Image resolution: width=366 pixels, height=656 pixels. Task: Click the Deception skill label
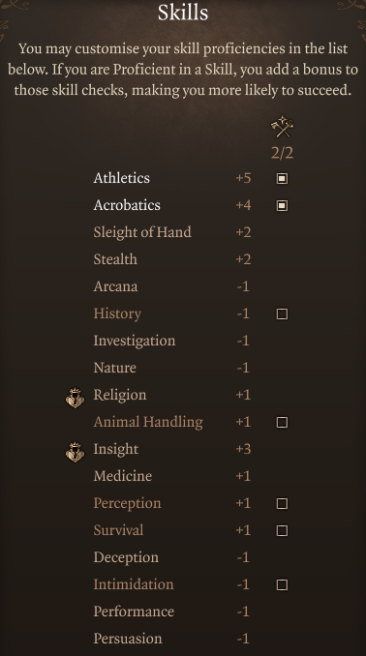coord(126,557)
